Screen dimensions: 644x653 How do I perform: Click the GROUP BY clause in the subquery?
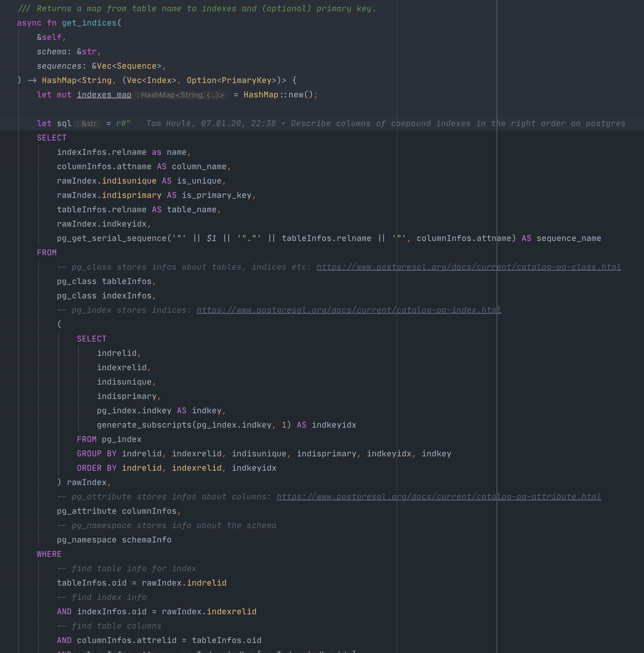tap(97, 453)
